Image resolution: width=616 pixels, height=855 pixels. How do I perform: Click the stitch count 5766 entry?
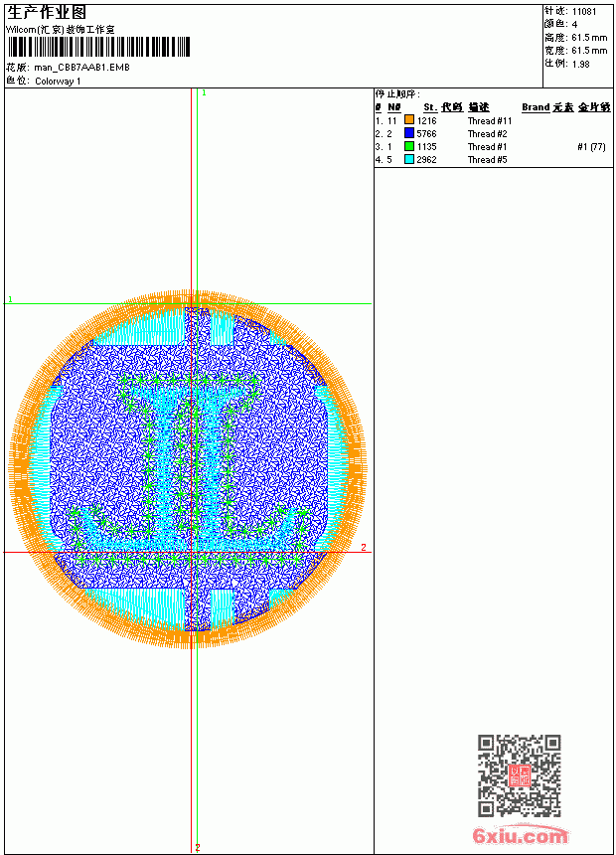pos(427,133)
